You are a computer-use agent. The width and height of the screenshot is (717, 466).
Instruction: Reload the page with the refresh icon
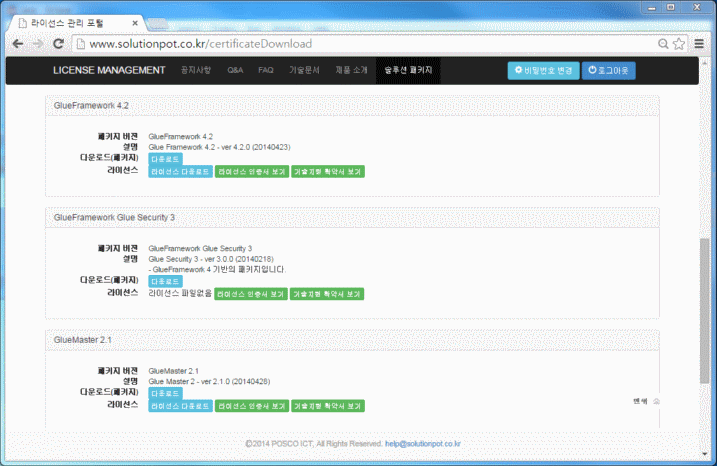click(59, 44)
